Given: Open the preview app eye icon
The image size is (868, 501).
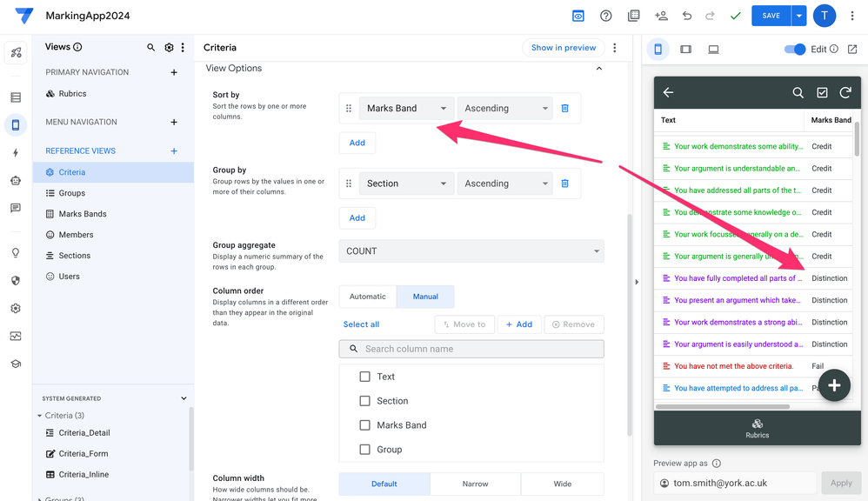Looking at the screenshot, I should pos(578,16).
